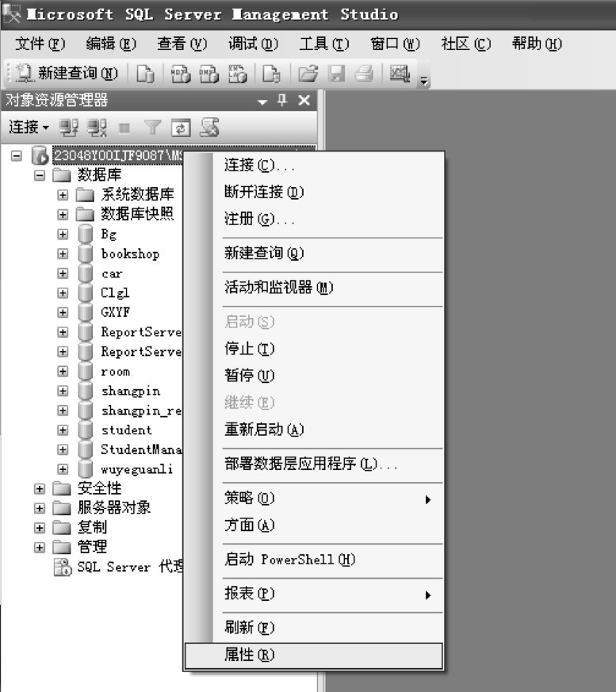The width and height of the screenshot is (616, 692).
Task: Click the Save diskette toolbar icon
Action: click(x=336, y=73)
